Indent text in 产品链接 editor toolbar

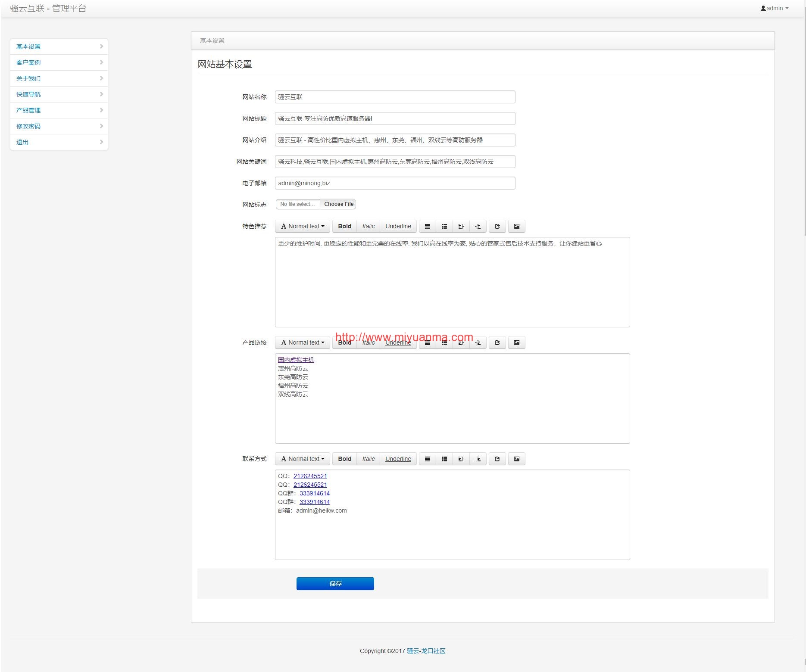(478, 342)
